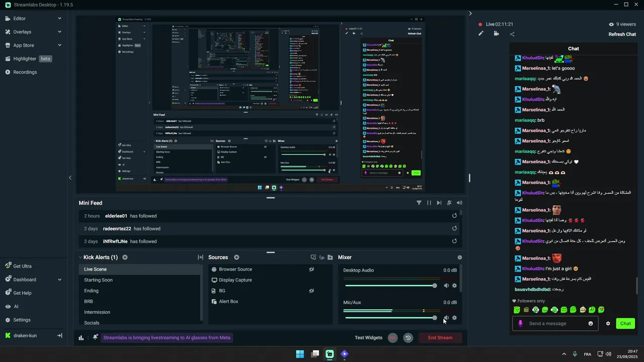The width and height of the screenshot is (644, 362).
Task: Skip the current alert in Mini Feed
Action: click(x=439, y=203)
